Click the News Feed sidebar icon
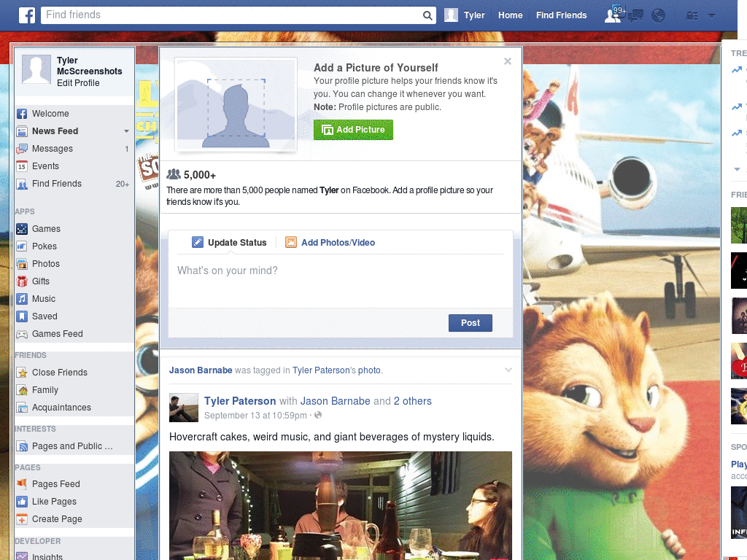Screen dimensions: 747x560 click(x=22, y=131)
